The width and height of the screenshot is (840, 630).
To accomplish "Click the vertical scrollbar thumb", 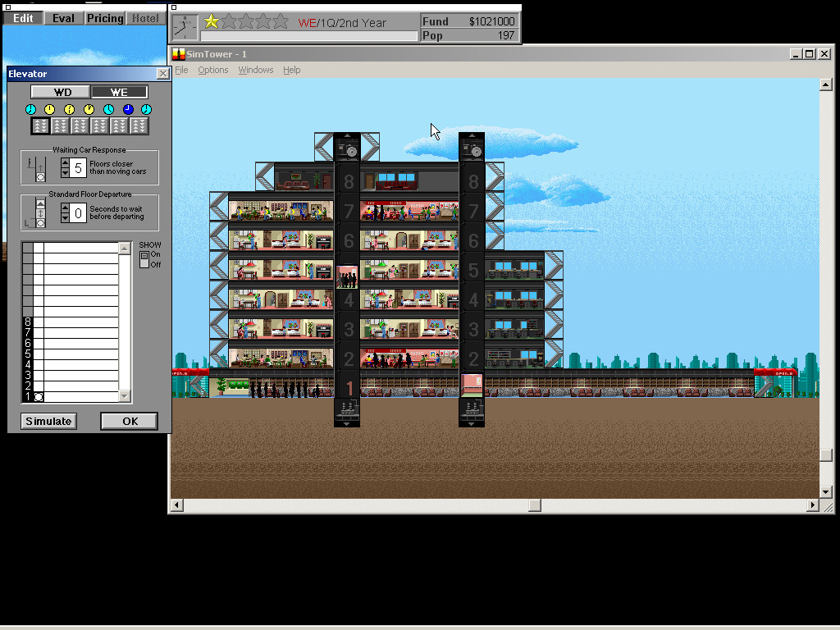I will [825, 454].
